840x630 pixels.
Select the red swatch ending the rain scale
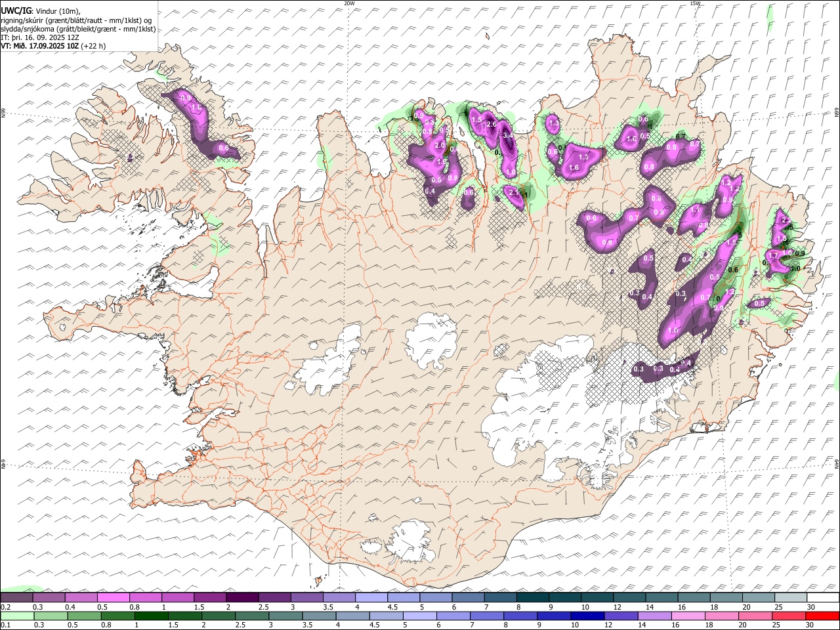tap(823, 616)
